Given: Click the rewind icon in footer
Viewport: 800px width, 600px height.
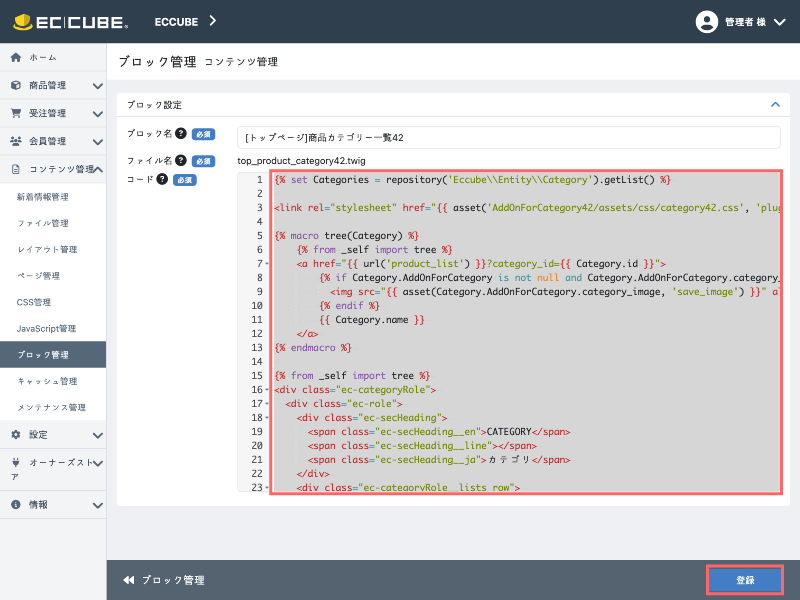Looking at the screenshot, I should (129, 580).
